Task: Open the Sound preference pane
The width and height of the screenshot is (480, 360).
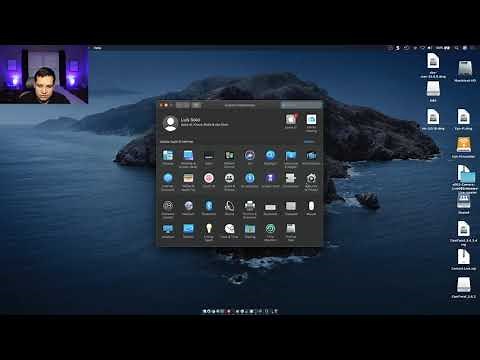Action: [x=229, y=208]
